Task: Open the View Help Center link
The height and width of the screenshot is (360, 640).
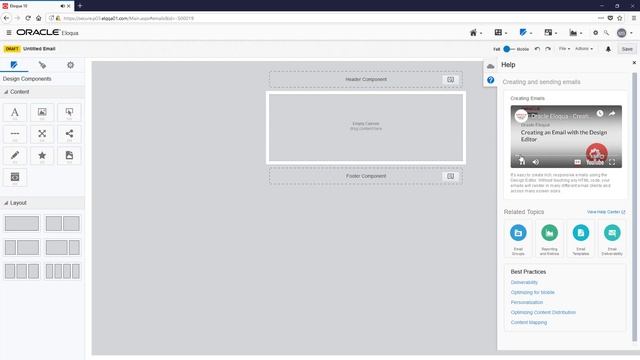Action: pos(606,212)
